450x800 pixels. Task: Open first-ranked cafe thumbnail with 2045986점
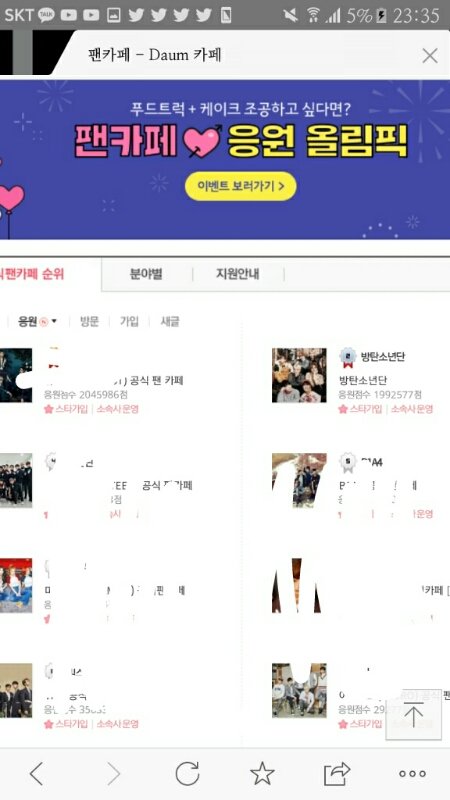click(x=16, y=376)
